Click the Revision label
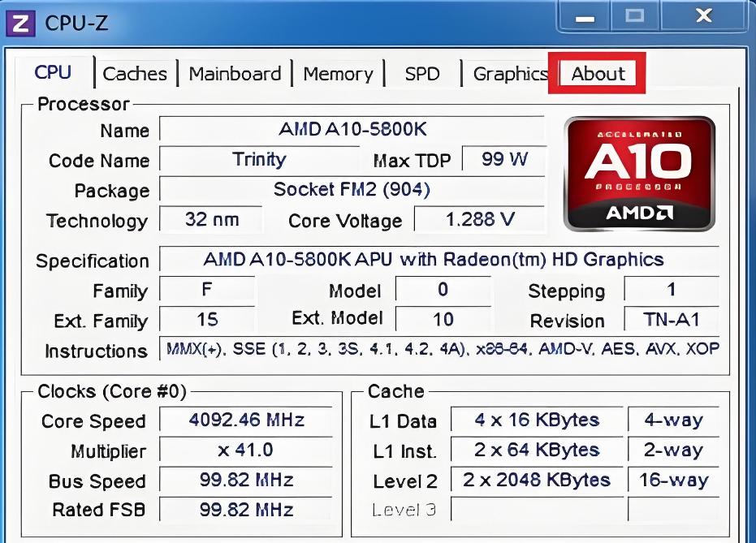Screen dimensions: 756x543 click(568, 321)
